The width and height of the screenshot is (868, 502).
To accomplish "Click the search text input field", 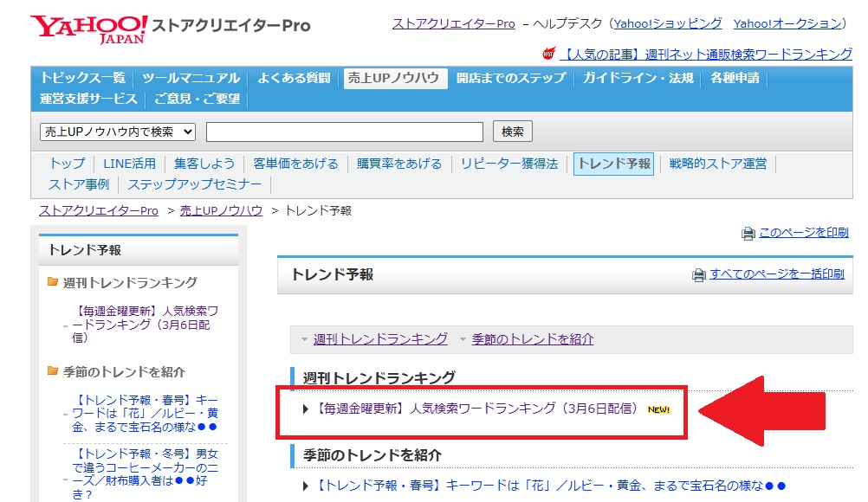I will pyautogui.click(x=344, y=132).
